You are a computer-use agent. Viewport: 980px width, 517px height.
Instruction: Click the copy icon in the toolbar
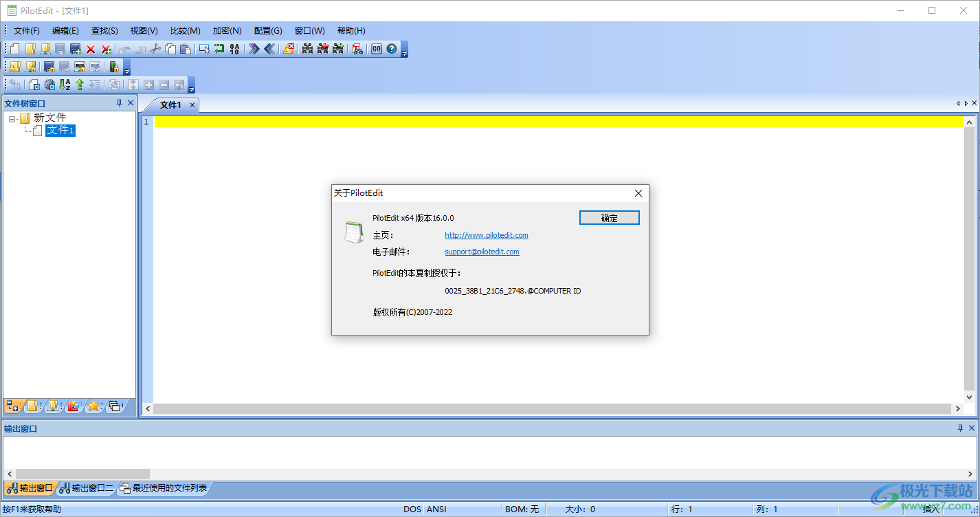(170, 49)
